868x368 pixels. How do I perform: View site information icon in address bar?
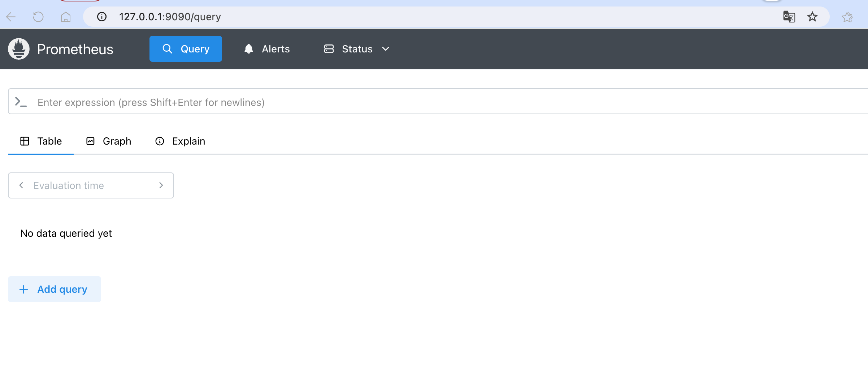click(x=102, y=17)
